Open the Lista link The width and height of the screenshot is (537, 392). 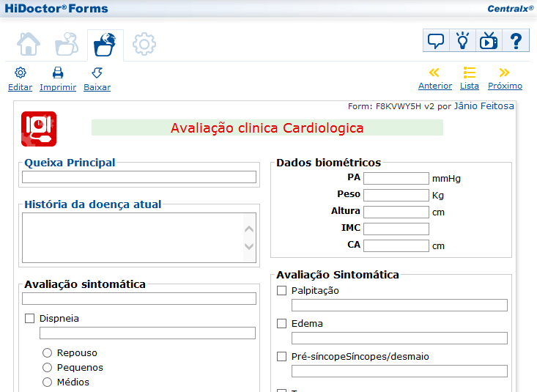(x=469, y=86)
